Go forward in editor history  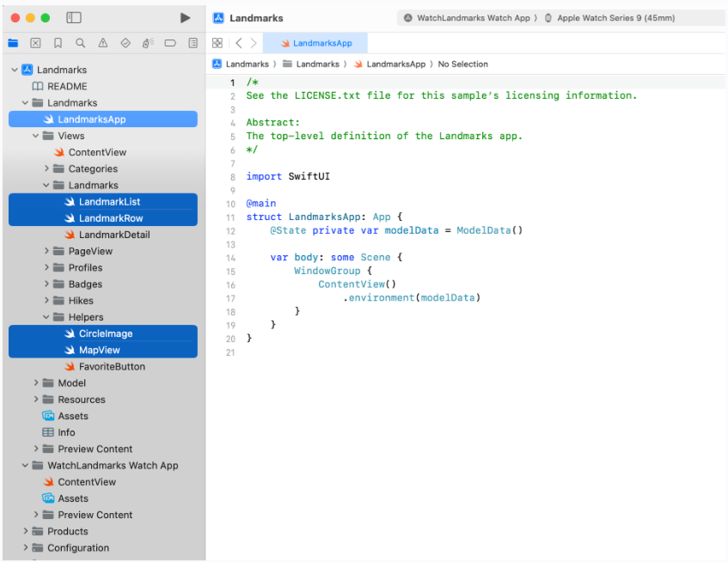[254, 43]
